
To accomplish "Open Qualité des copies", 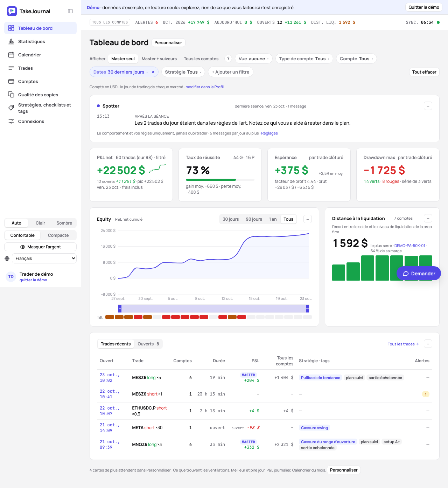I will 40,95.
